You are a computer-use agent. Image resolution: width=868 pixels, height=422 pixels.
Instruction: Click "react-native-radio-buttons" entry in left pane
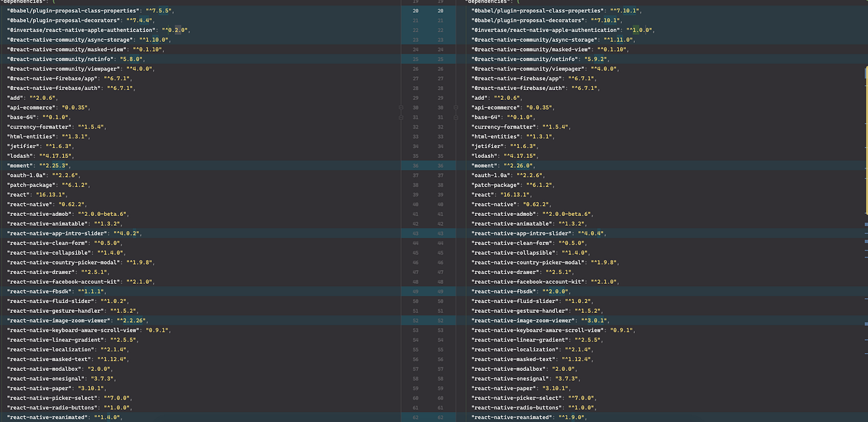(x=69, y=407)
